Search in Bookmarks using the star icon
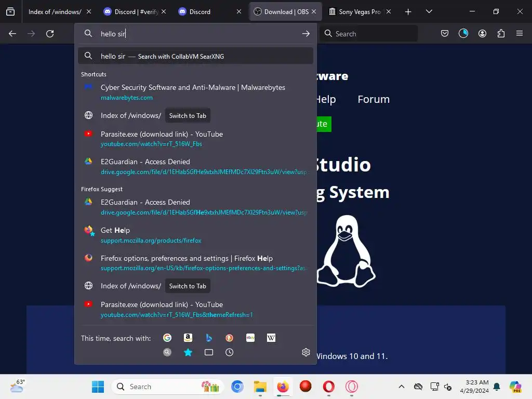Viewport: 532px width, 399px height. point(188,352)
